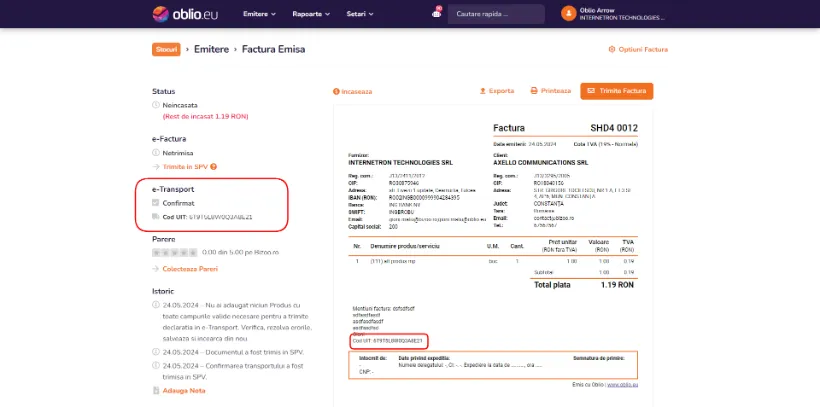
Task: Click the star rating under Parere
Action: 175,252
